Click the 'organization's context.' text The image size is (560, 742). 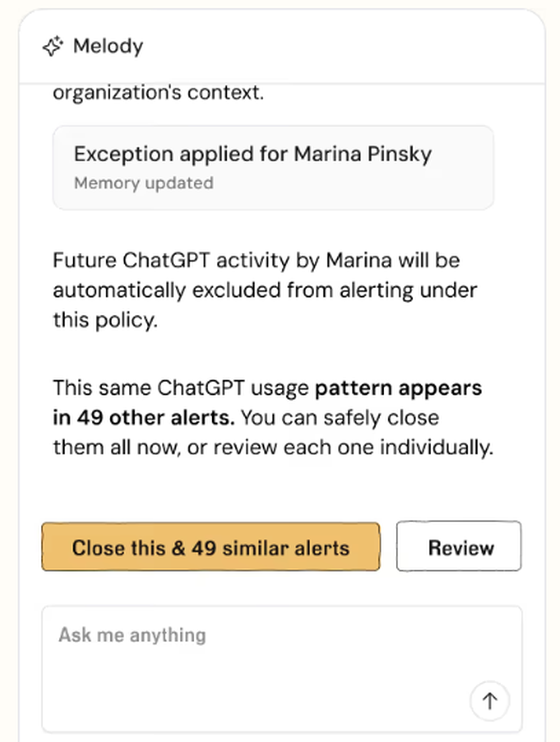pos(158,92)
